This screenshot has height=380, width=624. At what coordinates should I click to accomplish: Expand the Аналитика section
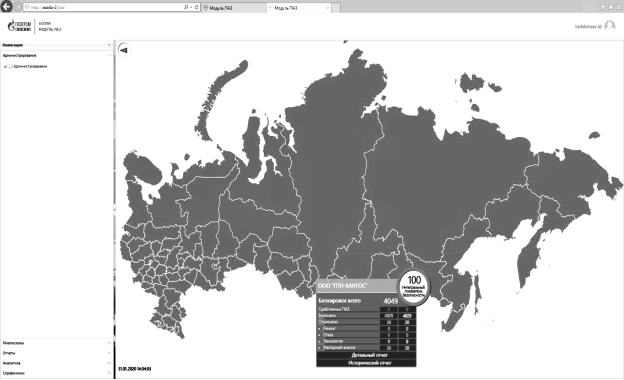pos(109,363)
